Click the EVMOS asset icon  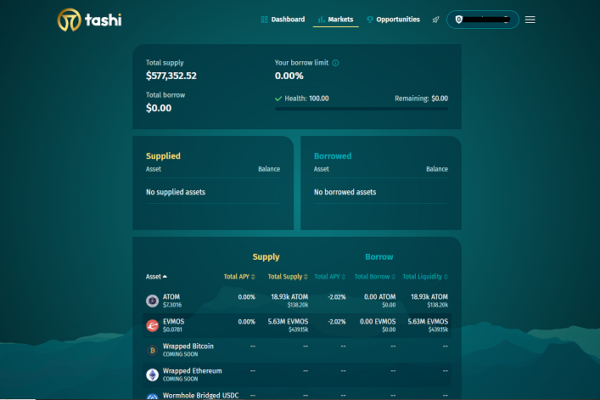pos(152,325)
